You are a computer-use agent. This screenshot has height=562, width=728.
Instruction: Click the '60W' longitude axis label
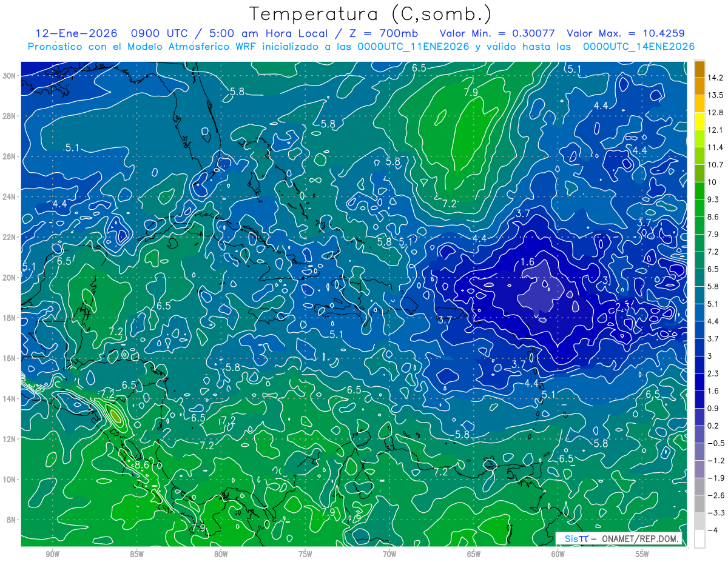click(558, 554)
